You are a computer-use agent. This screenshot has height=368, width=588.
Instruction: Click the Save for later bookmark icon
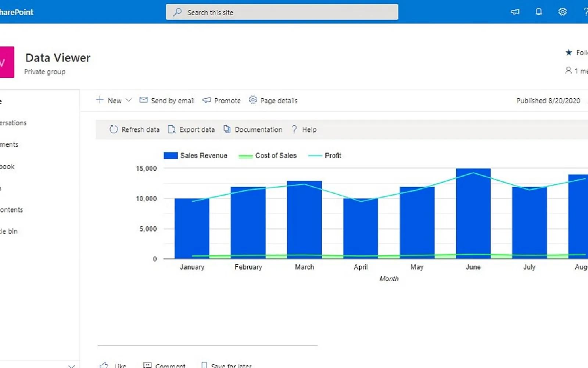click(x=204, y=365)
